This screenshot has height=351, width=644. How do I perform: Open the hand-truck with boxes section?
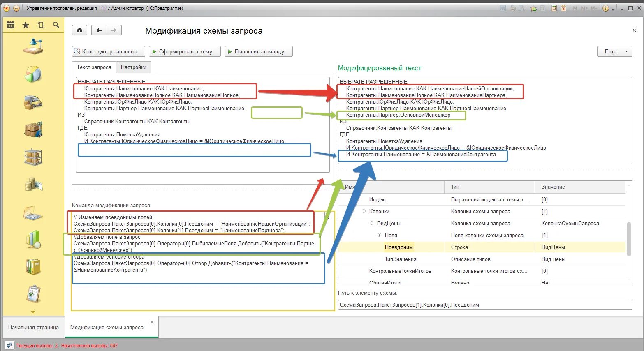(x=33, y=129)
